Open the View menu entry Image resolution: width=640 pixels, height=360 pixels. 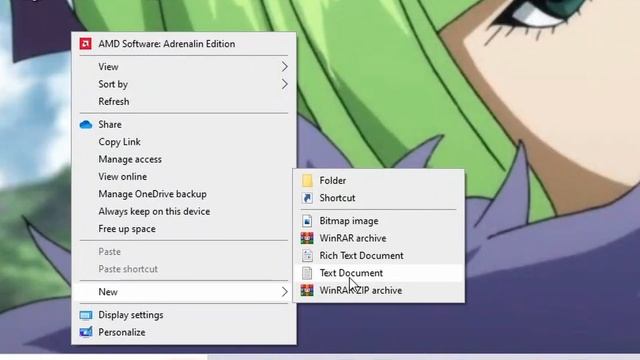pyautogui.click(x=184, y=67)
